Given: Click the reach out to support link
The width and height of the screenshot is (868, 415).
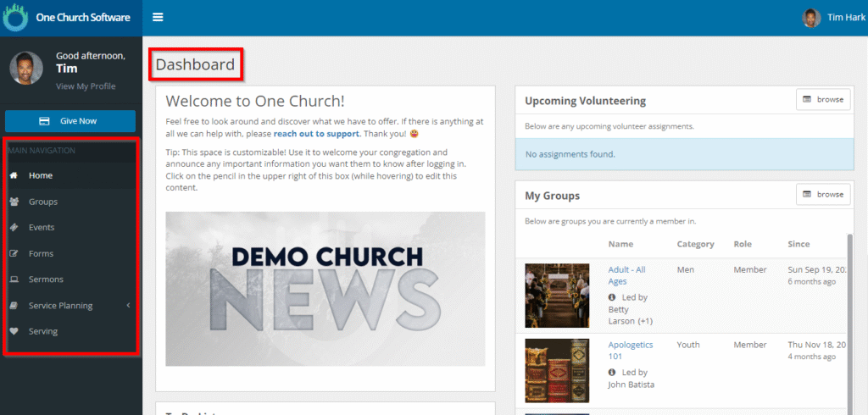Looking at the screenshot, I should [x=317, y=134].
